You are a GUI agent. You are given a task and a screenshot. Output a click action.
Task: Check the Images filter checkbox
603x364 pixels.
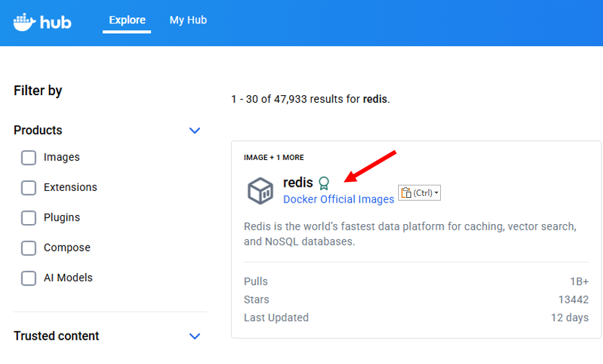[x=28, y=158]
